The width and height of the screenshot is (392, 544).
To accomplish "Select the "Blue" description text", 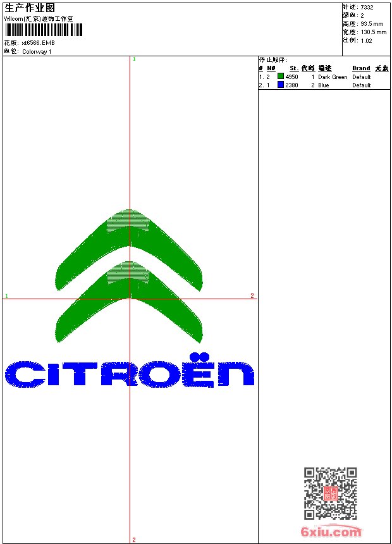I will tap(323, 85).
